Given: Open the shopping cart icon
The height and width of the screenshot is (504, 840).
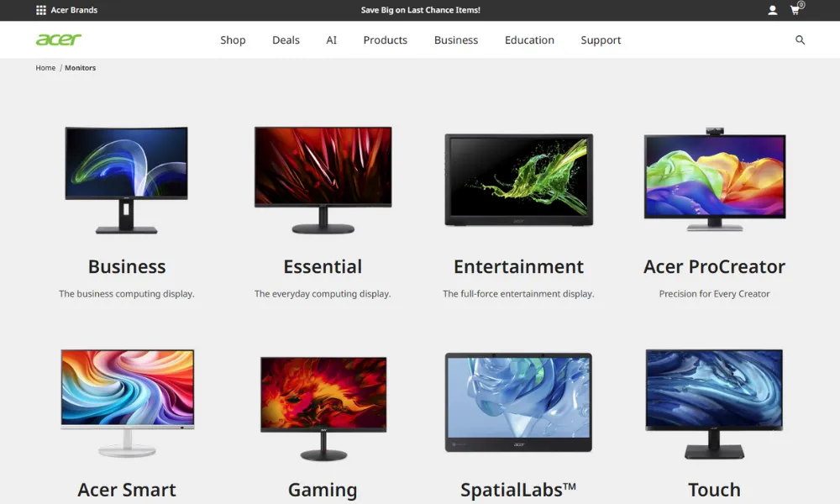Looking at the screenshot, I should [x=795, y=10].
